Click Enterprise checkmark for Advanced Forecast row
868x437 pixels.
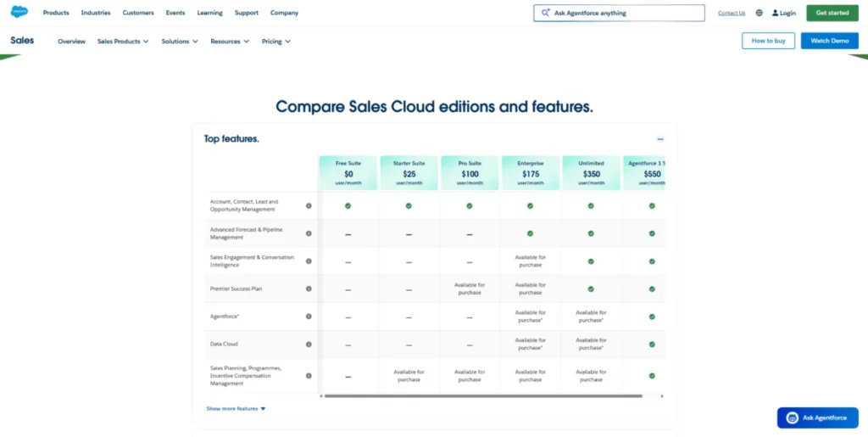tap(531, 233)
